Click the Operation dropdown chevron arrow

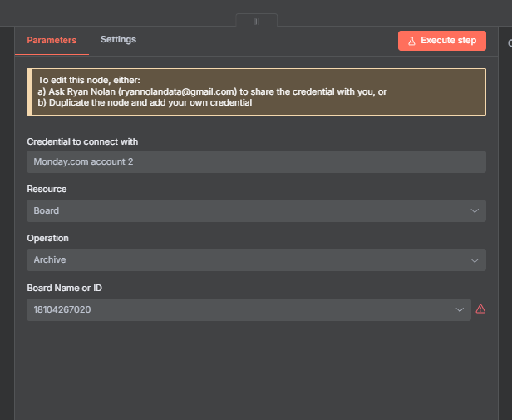point(475,260)
